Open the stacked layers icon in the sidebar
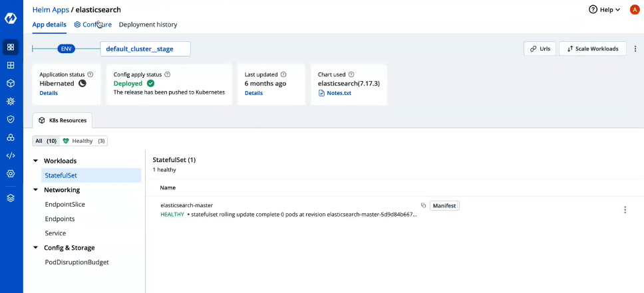The width and height of the screenshot is (644, 293). (x=11, y=198)
